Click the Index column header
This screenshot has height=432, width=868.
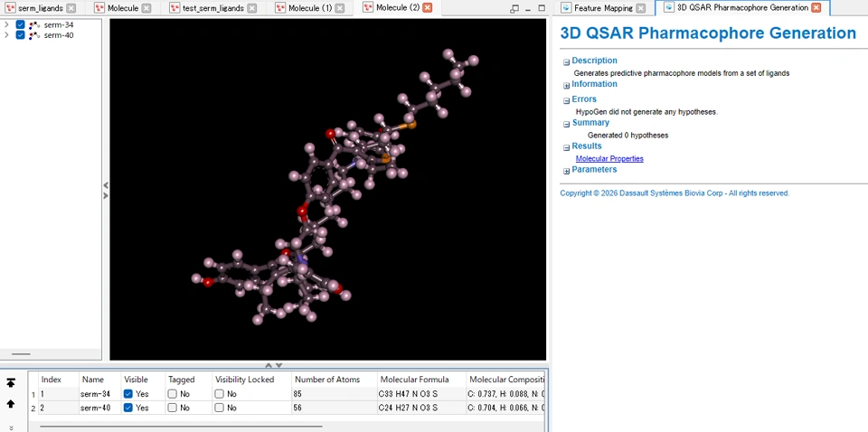coord(59,380)
